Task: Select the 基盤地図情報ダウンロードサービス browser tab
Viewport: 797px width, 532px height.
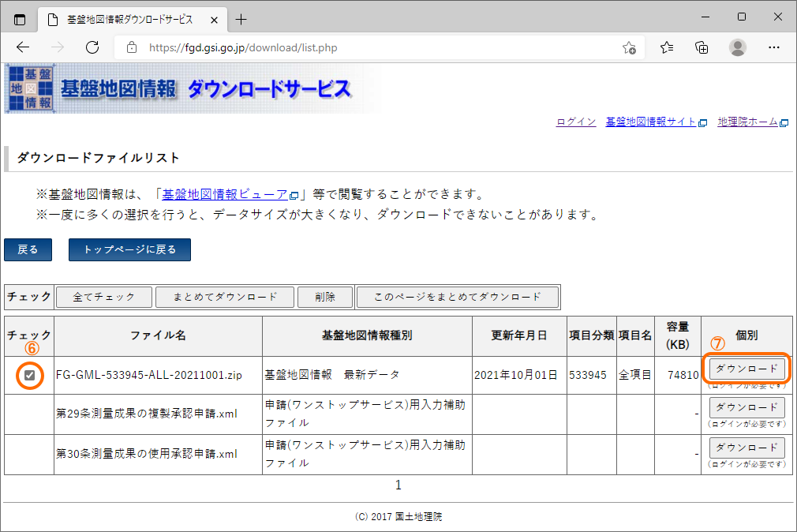Action: (x=133, y=20)
